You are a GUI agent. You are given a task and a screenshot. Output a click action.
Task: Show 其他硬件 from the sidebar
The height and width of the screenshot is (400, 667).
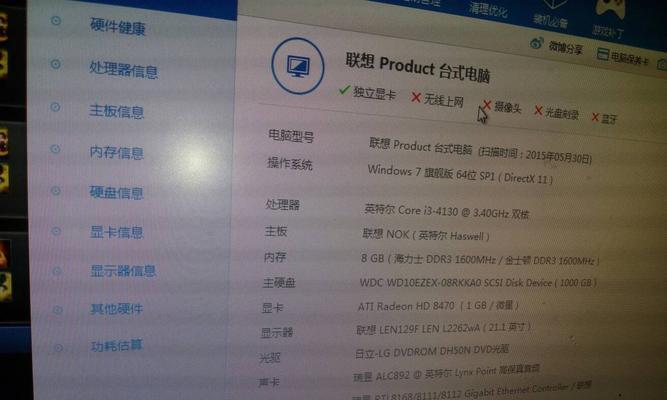click(116, 309)
